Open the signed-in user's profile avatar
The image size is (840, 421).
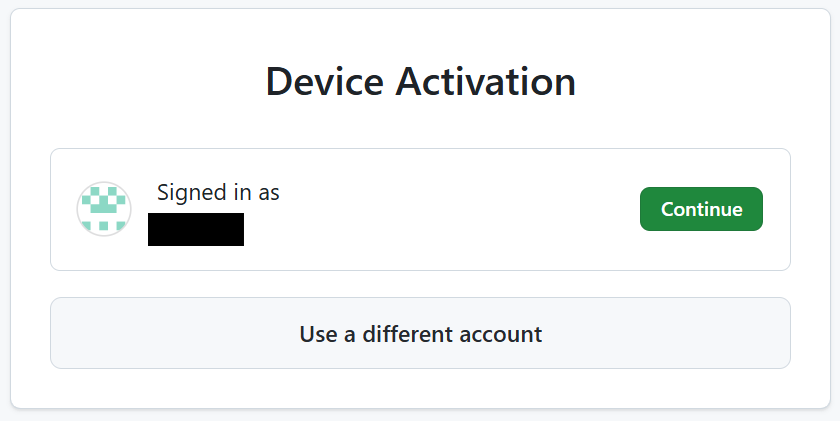(104, 210)
